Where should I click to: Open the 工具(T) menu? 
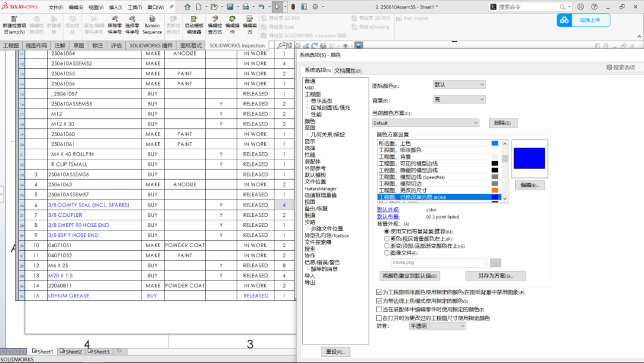pyautogui.click(x=136, y=7)
